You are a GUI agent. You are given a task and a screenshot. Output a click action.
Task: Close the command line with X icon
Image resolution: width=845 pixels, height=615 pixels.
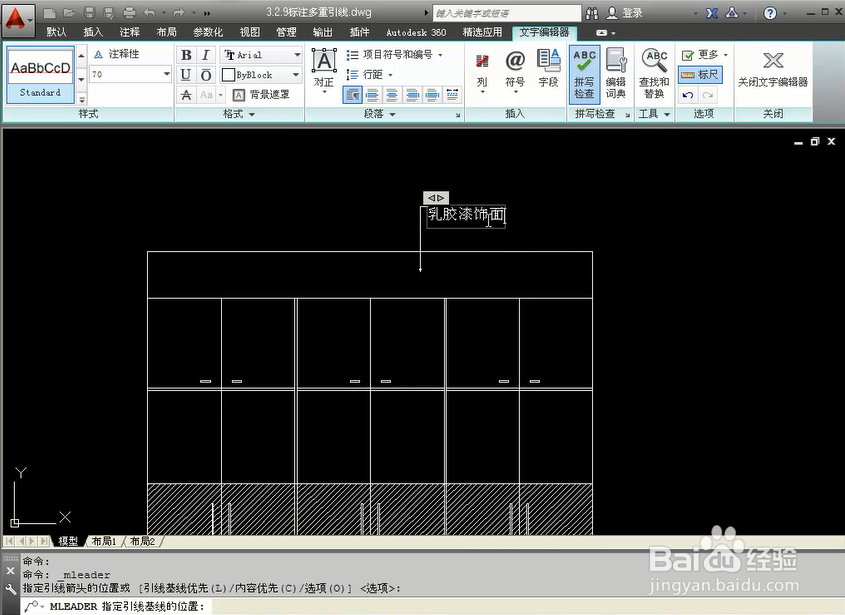click(x=10, y=570)
